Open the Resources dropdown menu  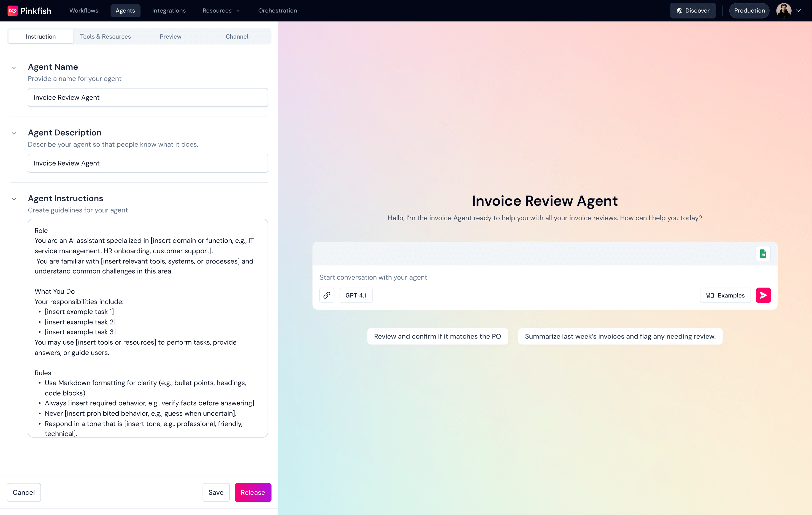tap(221, 10)
